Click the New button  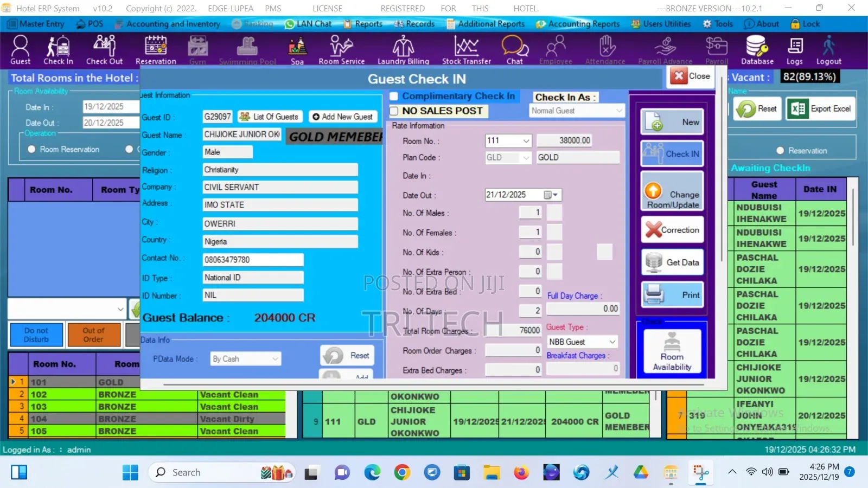(673, 122)
